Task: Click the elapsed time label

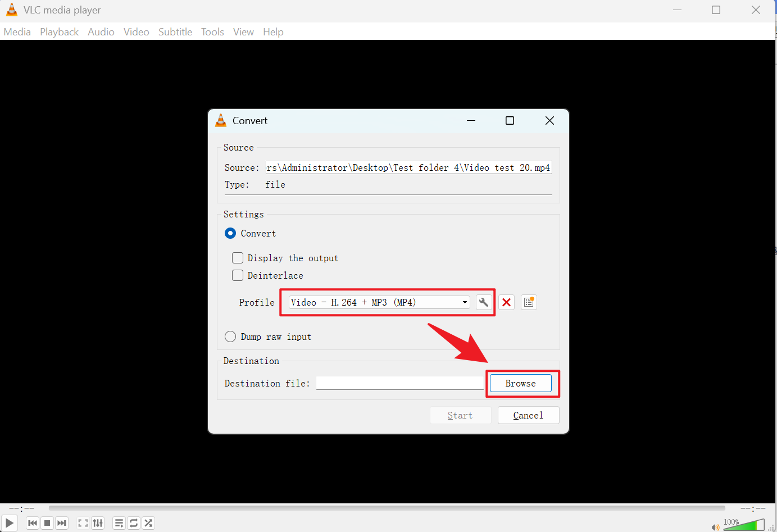Action: [22, 508]
